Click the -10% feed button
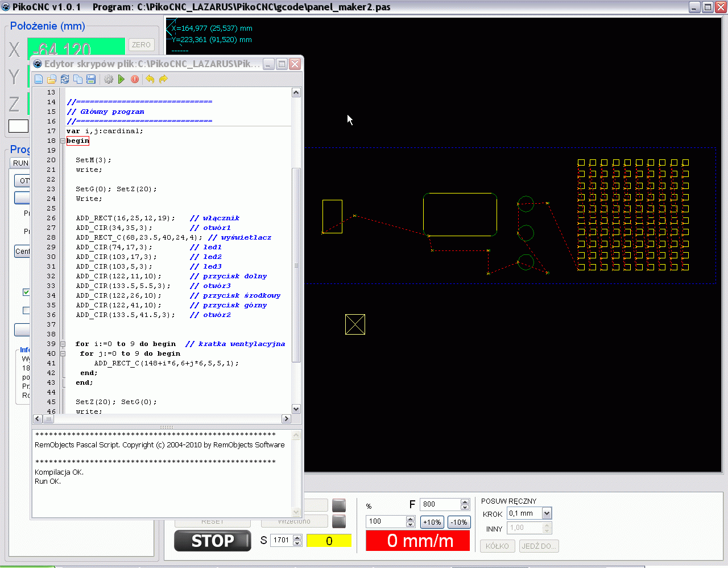 click(x=459, y=522)
